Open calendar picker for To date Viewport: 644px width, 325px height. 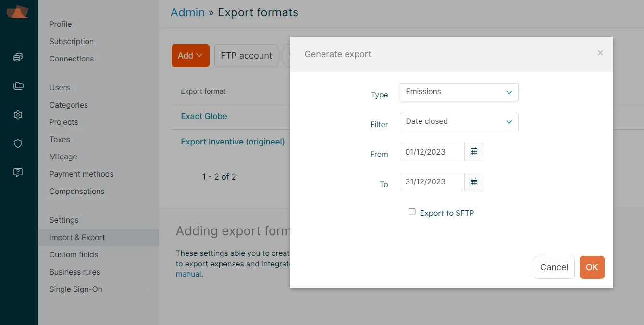tap(473, 182)
